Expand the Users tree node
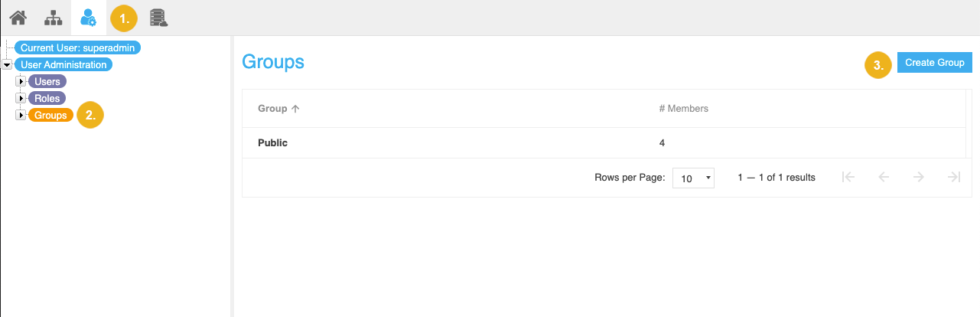The width and height of the screenshot is (980, 317). click(21, 81)
